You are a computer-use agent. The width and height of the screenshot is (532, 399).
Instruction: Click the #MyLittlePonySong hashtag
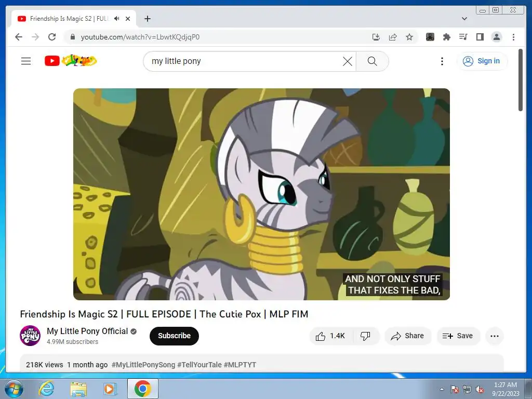pos(143,365)
